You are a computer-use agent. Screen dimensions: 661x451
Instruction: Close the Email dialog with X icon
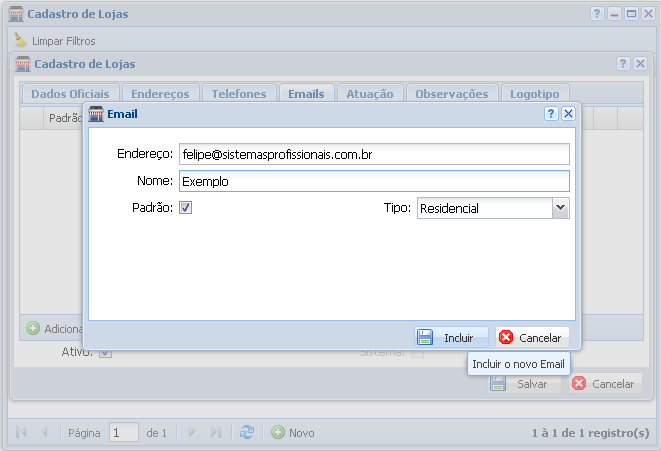(x=568, y=114)
